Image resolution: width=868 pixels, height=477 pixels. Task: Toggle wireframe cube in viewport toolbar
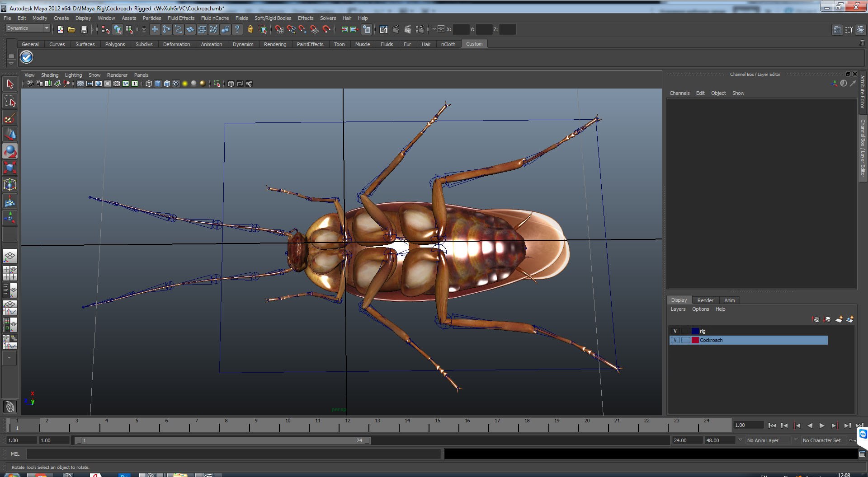click(149, 84)
